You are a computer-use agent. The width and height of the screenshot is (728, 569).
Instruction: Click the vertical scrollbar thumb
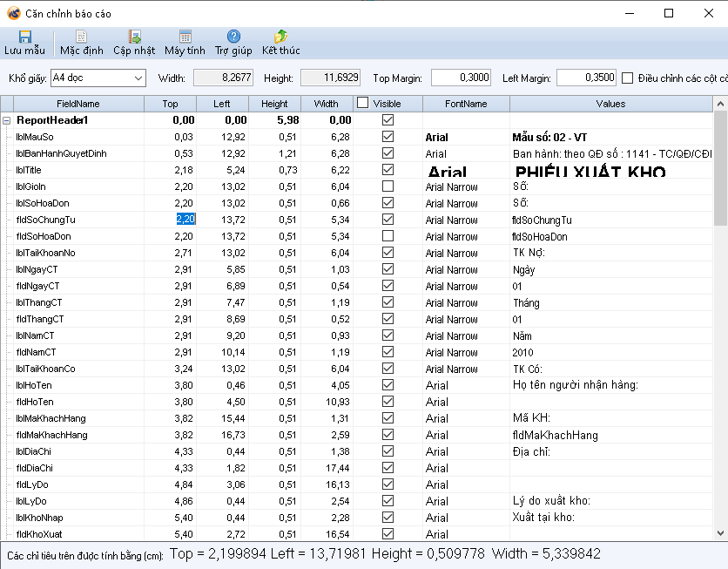tap(720, 169)
